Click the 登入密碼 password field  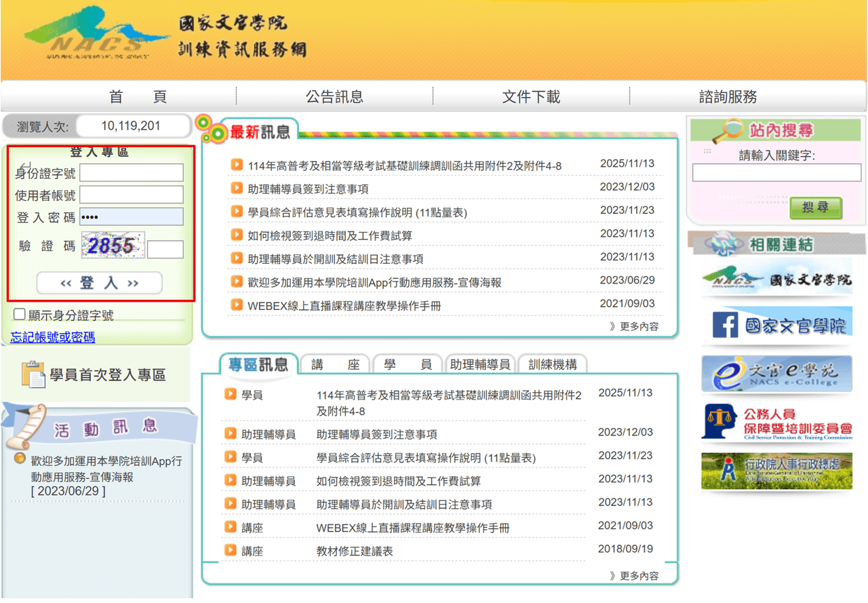pos(132,217)
